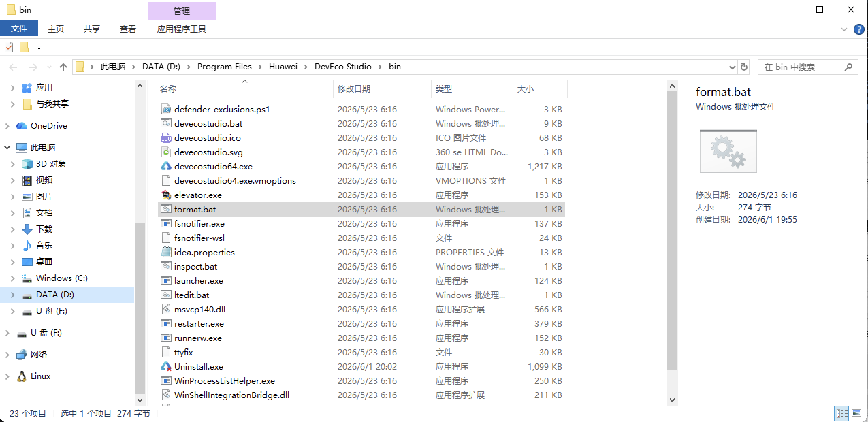Click 此电脑 in the address breadcrumb
Screen dimensions: 868x422
[x=113, y=67]
